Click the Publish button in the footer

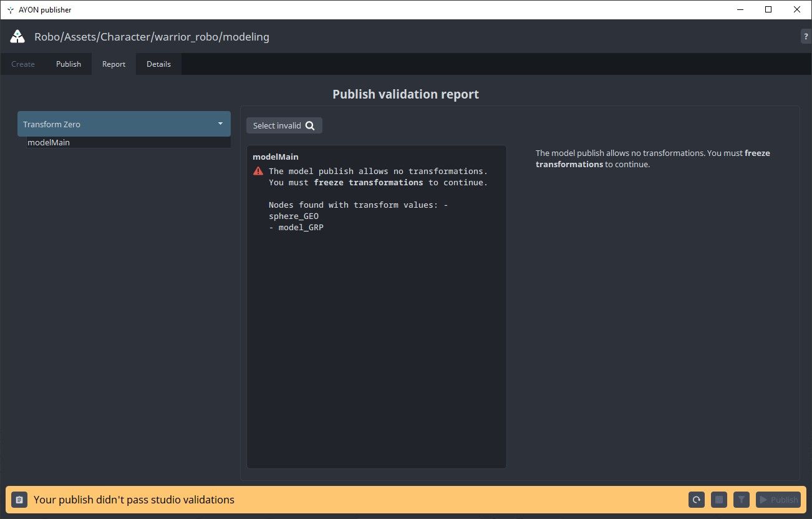[778, 499]
